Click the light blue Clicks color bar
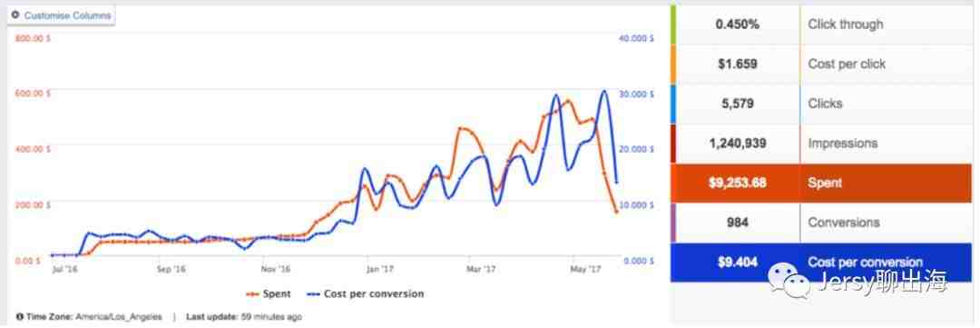Image resolution: width=980 pixels, height=328 pixels. coord(672,104)
